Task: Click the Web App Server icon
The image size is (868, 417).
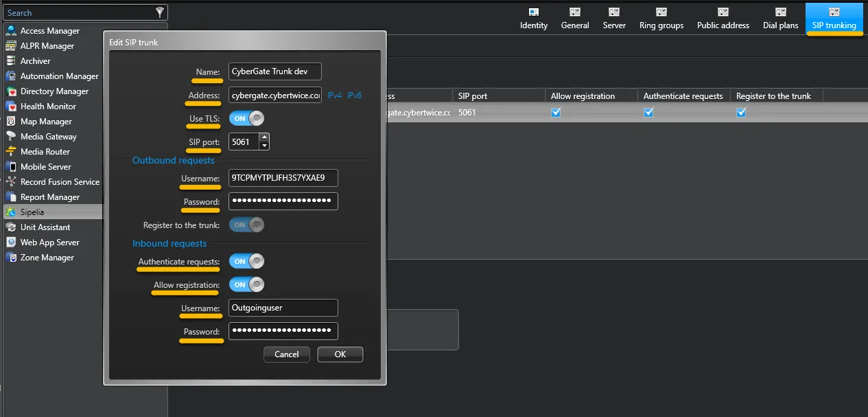Action: pyautogui.click(x=11, y=243)
